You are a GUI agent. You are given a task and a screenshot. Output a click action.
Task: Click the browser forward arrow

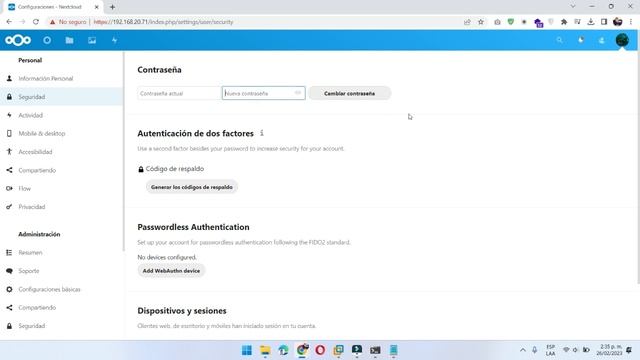point(22,22)
